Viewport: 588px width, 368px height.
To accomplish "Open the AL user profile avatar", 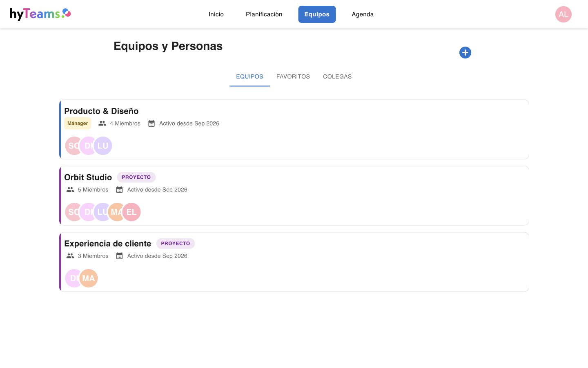I will click(563, 14).
